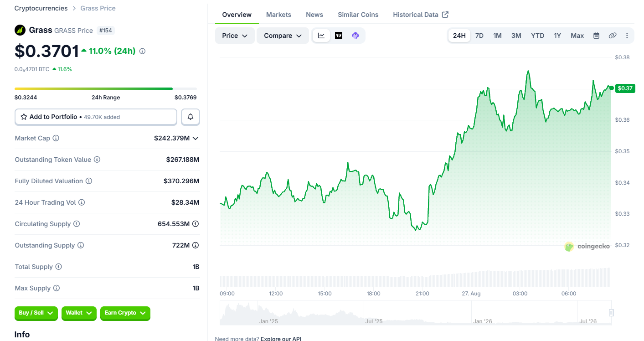Select the 24H time range
This screenshot has height=341, width=644.
[x=459, y=36]
